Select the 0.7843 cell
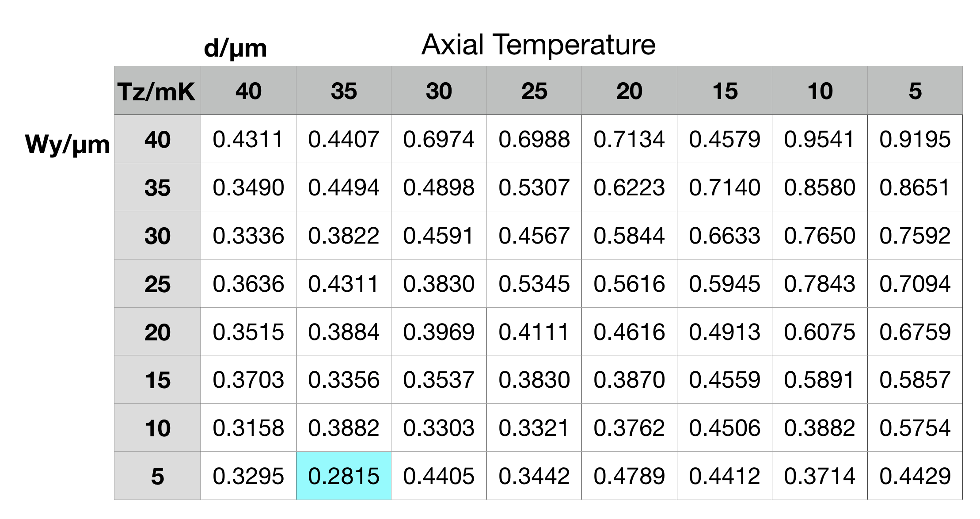 [820, 283]
